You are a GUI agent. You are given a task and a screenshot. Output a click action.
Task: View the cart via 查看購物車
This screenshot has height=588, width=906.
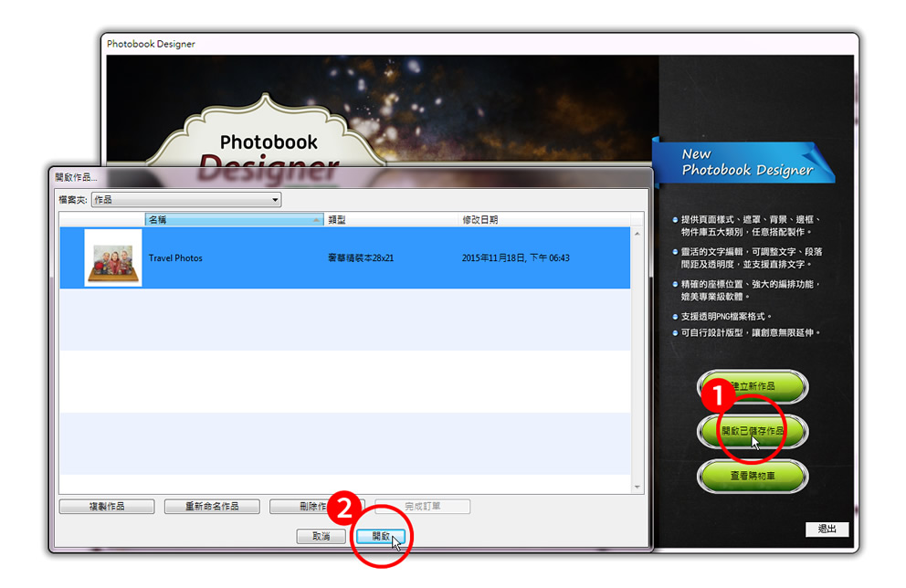pyautogui.click(x=753, y=476)
